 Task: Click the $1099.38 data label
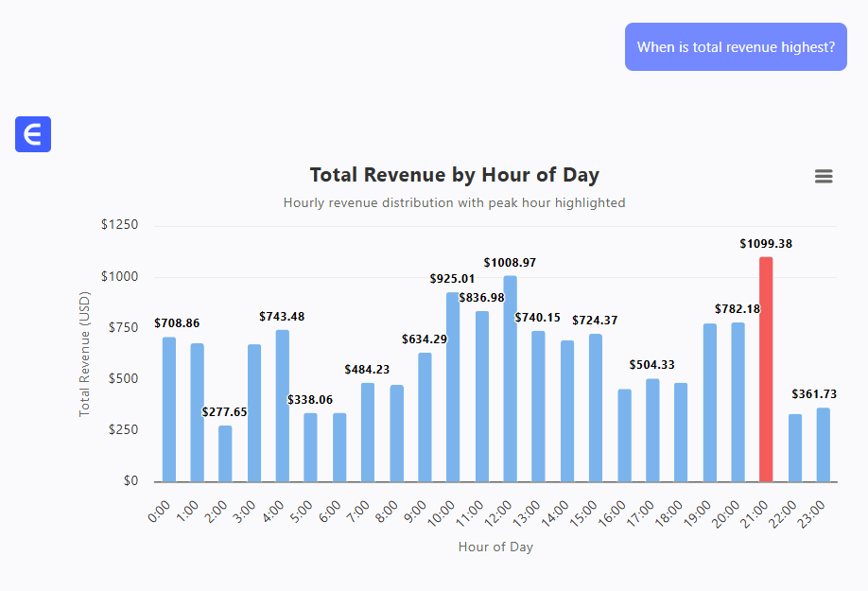766,244
